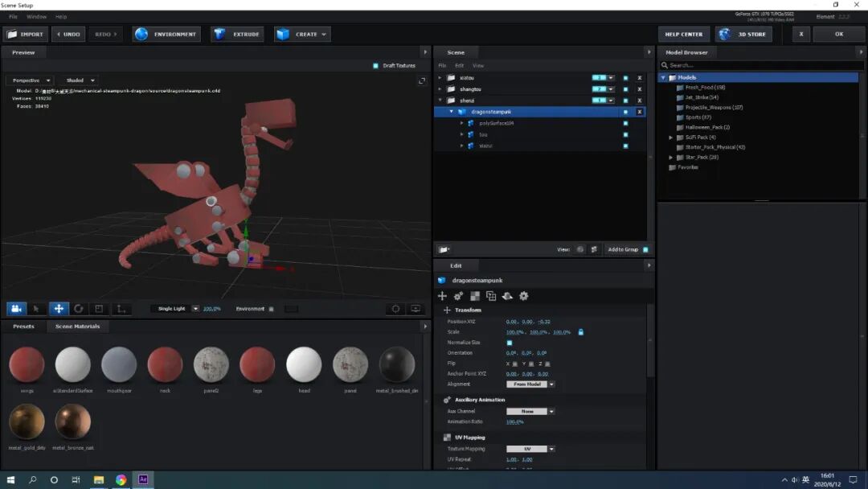Open the Perspective view dropdown
868x489 pixels.
coord(30,80)
